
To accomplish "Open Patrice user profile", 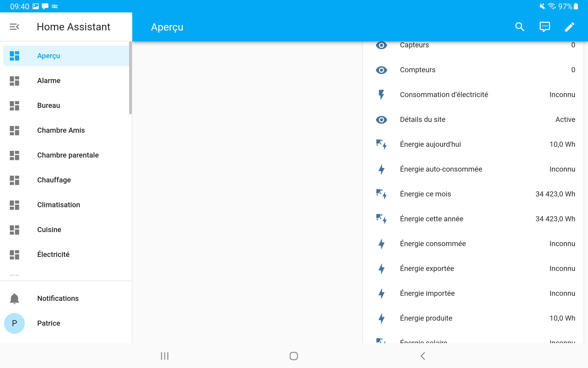I will (66, 323).
